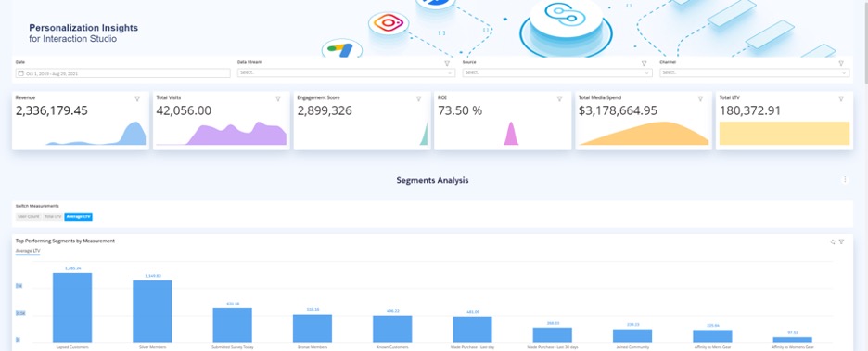Click the Bronze Members bar
The image size is (868, 351).
pyautogui.click(x=313, y=329)
